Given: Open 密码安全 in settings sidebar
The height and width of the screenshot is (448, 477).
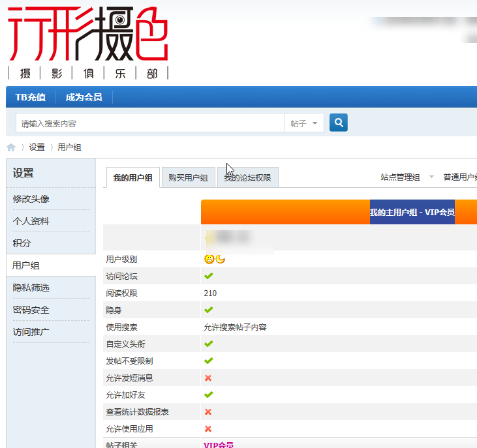Looking at the screenshot, I should pyautogui.click(x=31, y=310).
